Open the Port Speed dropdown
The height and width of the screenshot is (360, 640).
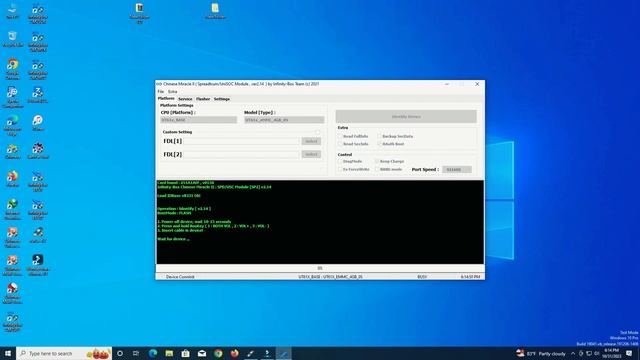tap(457, 169)
